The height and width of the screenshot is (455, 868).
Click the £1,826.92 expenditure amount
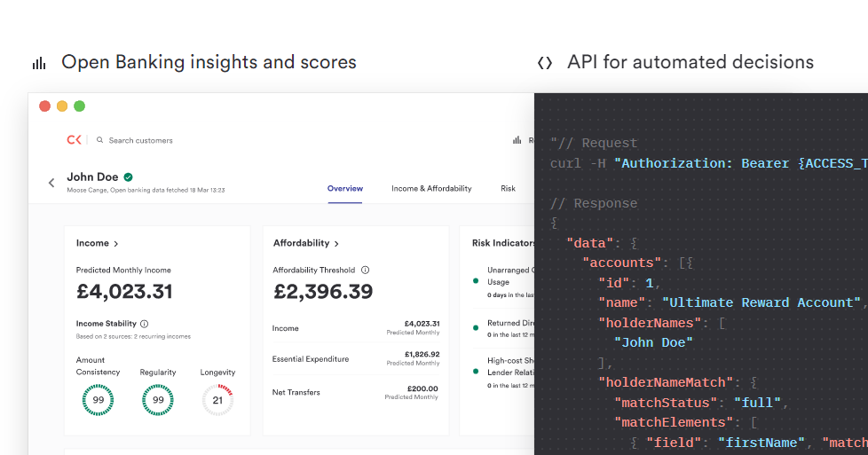(x=422, y=354)
